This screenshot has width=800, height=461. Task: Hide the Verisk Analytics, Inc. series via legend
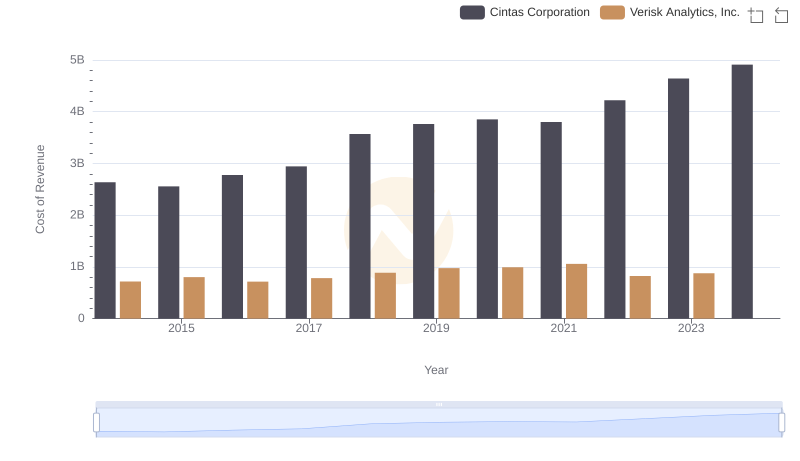pyautogui.click(x=684, y=12)
